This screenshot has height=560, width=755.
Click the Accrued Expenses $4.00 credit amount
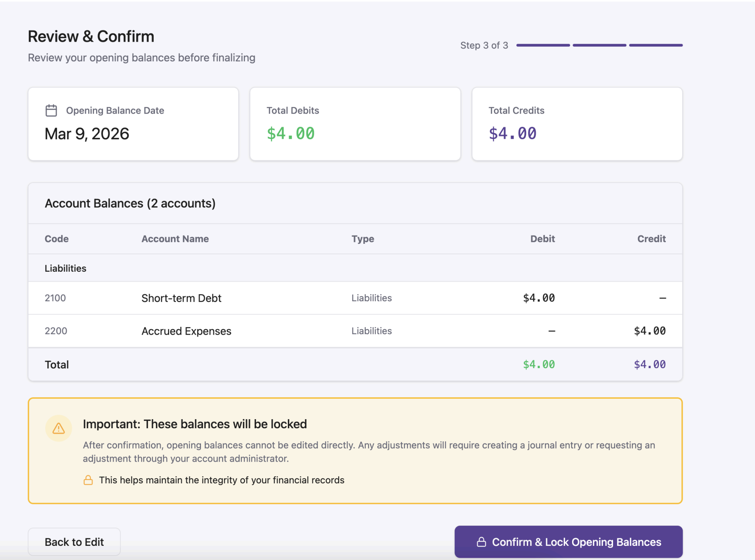[x=650, y=331]
